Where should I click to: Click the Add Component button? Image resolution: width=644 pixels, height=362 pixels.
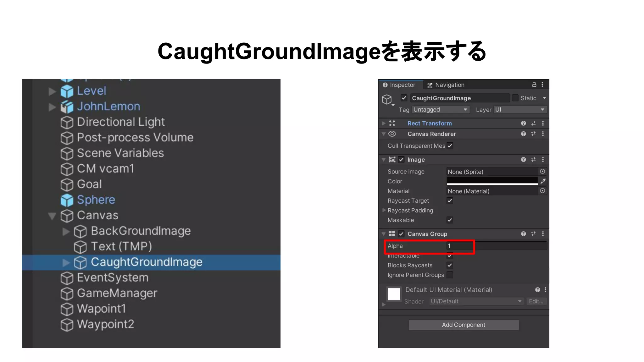tap(464, 325)
